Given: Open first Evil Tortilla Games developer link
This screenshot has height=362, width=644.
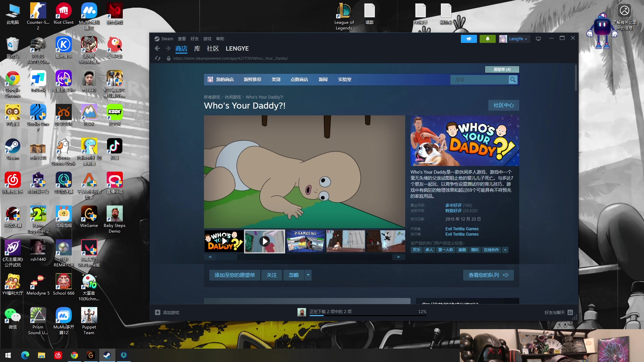Looking at the screenshot, I should (462, 229).
